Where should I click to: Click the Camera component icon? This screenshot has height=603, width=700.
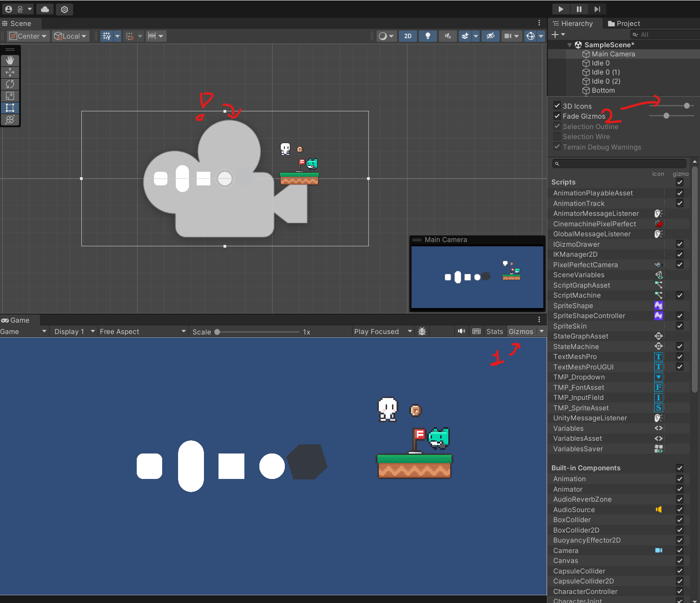(x=659, y=550)
